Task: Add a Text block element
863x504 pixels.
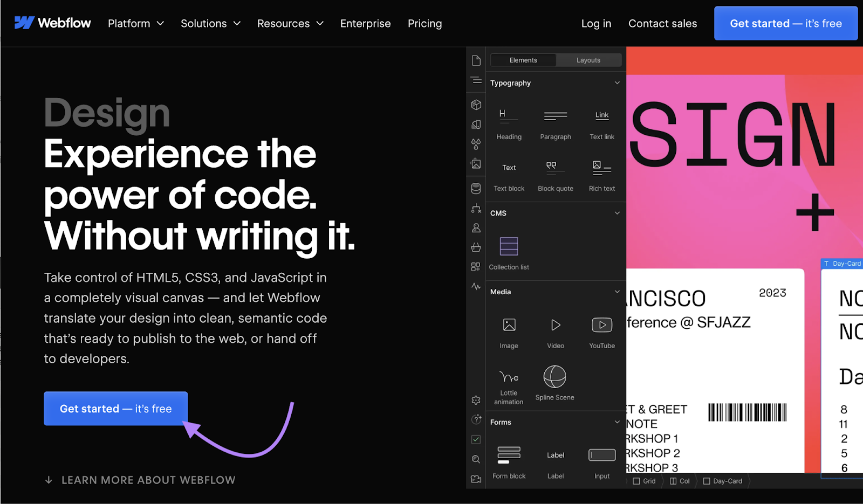Action: [x=509, y=176]
